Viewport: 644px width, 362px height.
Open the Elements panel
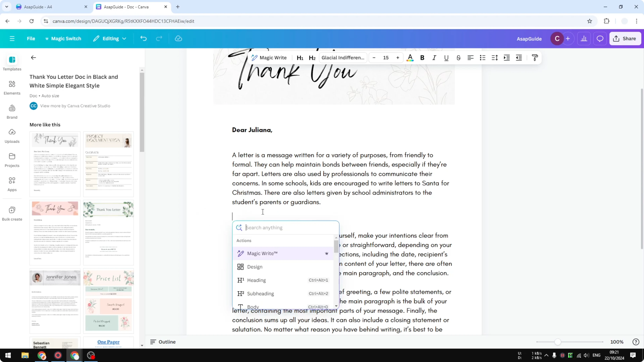pyautogui.click(x=12, y=87)
